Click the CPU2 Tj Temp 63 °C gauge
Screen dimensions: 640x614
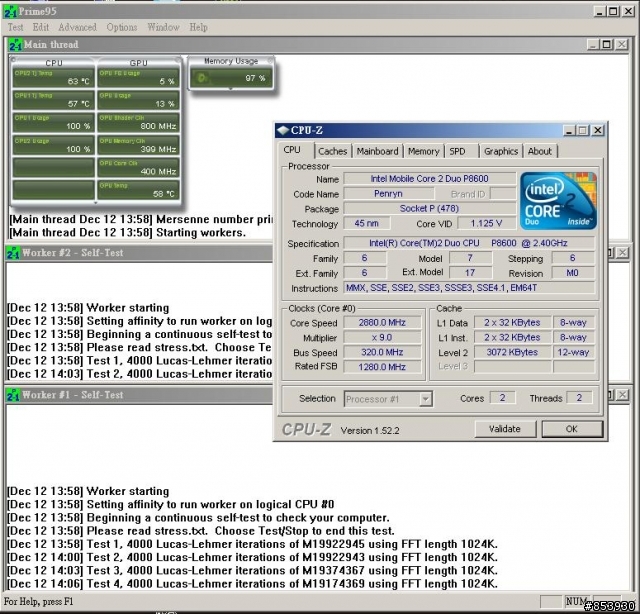(53, 78)
